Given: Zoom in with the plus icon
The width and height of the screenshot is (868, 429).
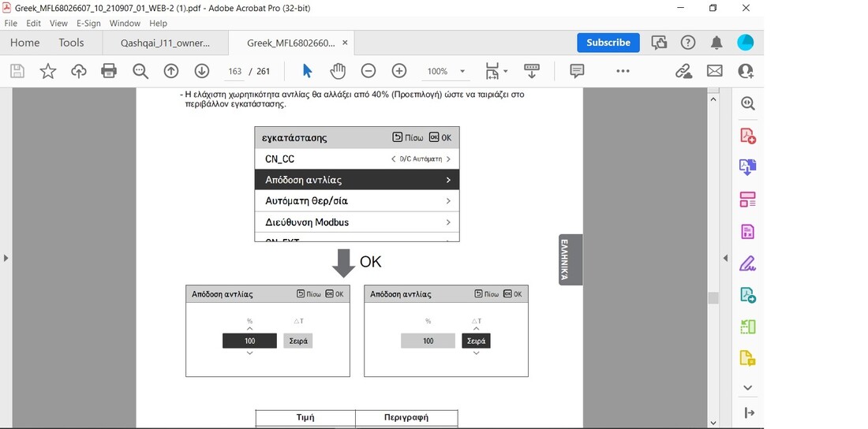Looking at the screenshot, I should pyautogui.click(x=399, y=71).
